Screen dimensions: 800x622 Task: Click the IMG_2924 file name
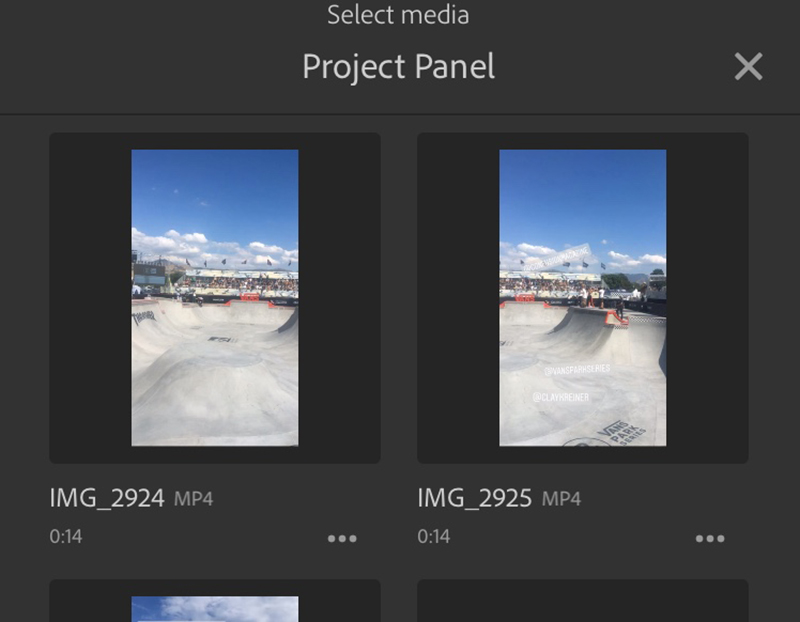(x=107, y=497)
